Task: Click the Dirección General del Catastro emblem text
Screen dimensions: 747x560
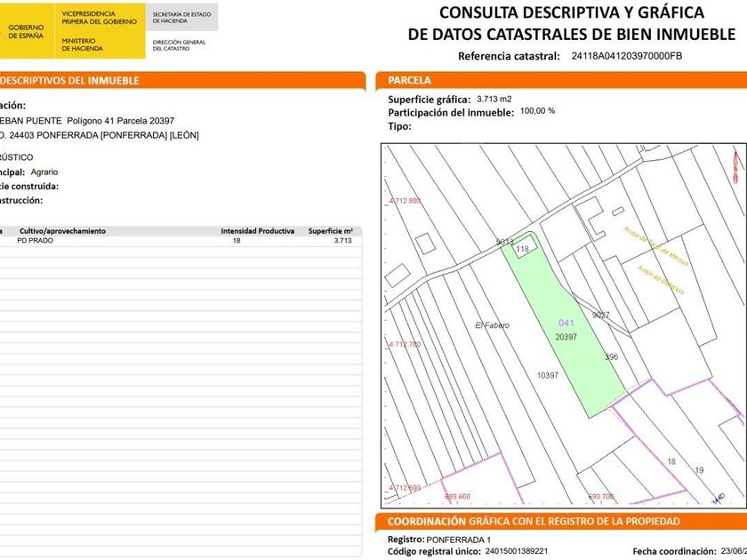Action: [181, 44]
